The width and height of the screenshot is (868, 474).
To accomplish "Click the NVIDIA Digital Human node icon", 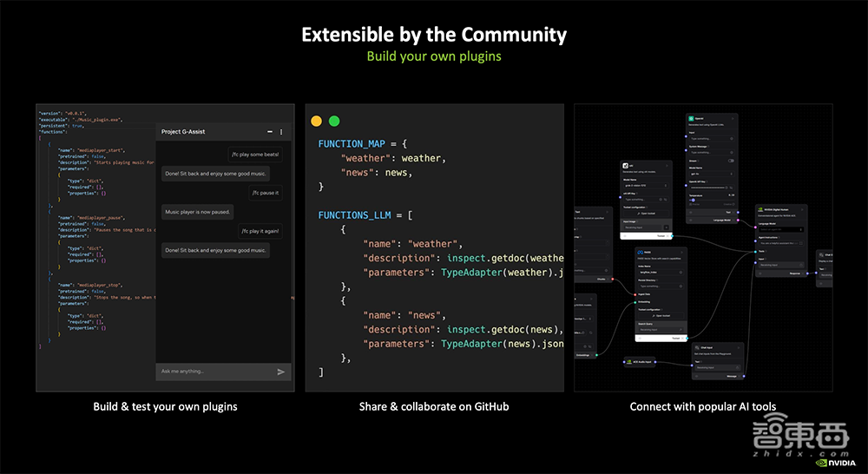I will [759, 208].
